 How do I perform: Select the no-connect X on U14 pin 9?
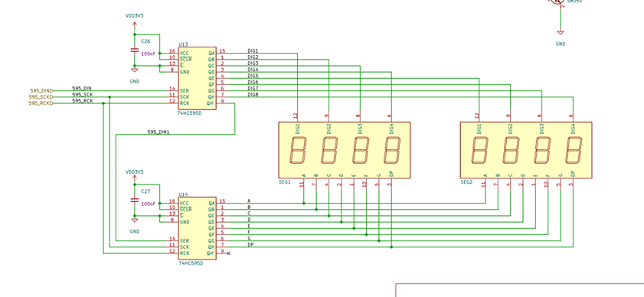point(229,253)
